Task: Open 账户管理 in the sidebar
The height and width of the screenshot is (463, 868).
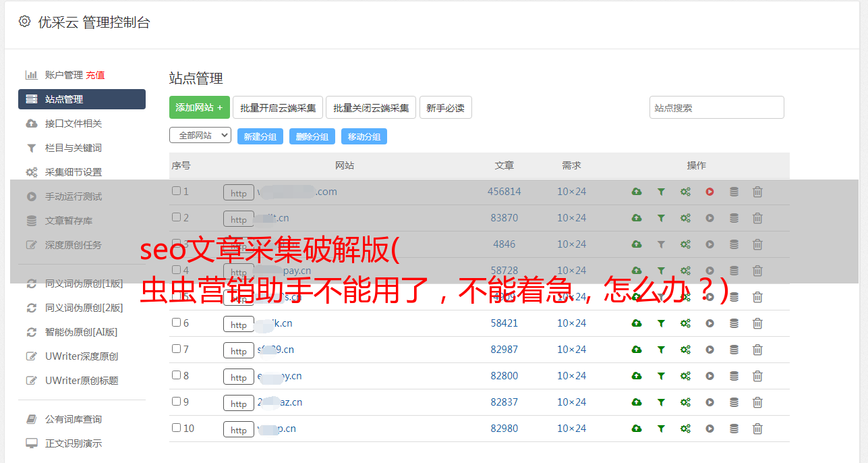Action: [x=63, y=75]
